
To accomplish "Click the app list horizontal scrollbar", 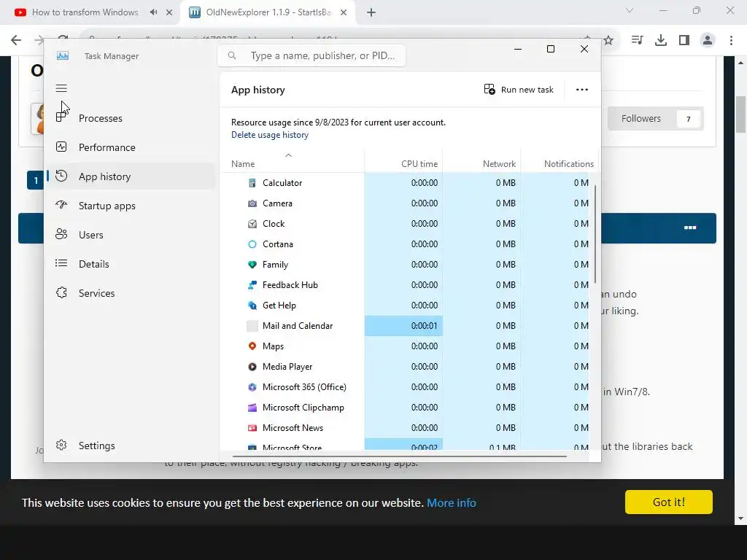I will (399, 456).
